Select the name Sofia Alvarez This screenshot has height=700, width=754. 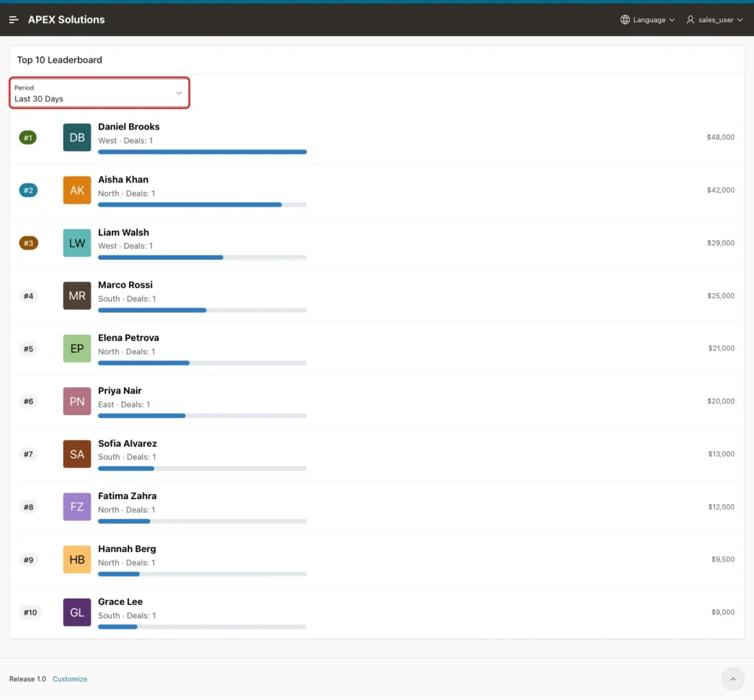tap(127, 443)
